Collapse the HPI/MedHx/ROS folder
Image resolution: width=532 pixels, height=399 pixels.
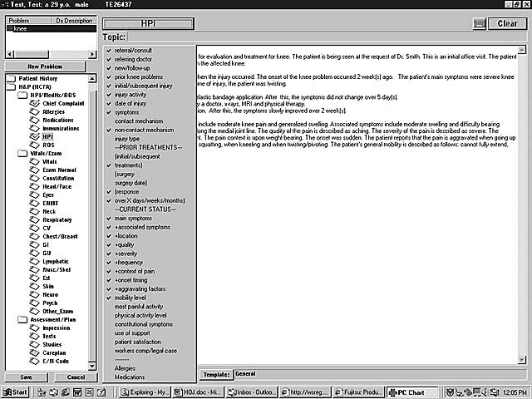[22, 95]
